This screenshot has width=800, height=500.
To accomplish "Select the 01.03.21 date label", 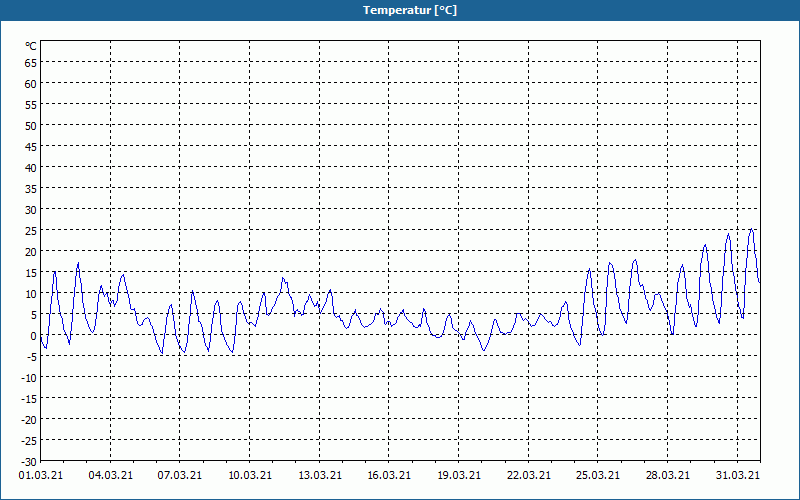I will coord(41,475).
